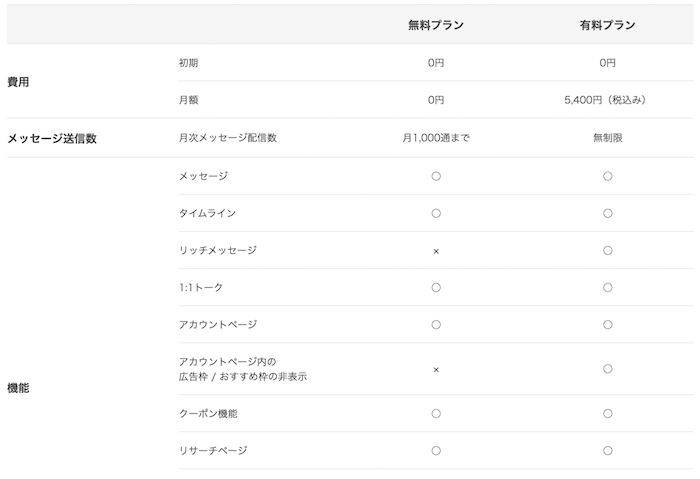Click the 月額 row label
Image resolution: width=700 pixels, height=479 pixels.
188,100
